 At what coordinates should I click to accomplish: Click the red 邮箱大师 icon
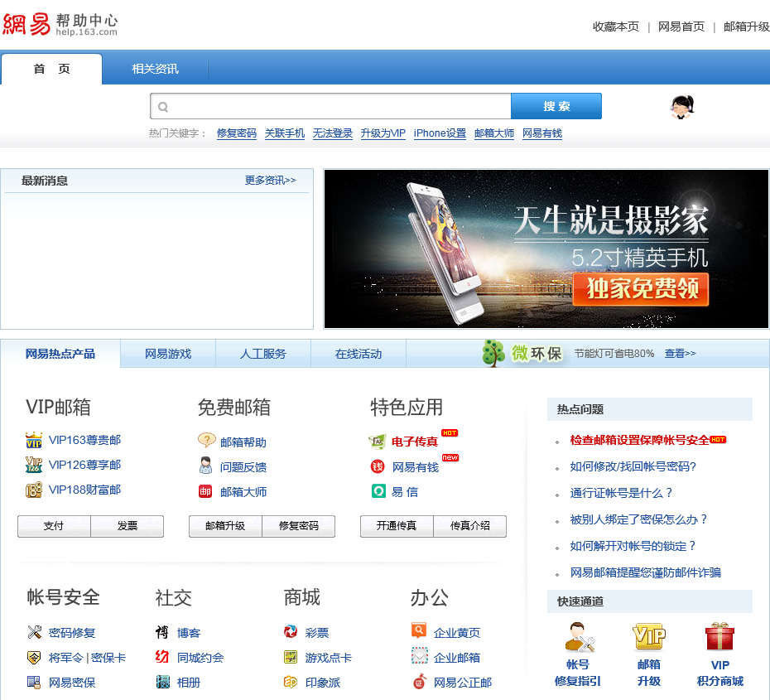(x=205, y=491)
